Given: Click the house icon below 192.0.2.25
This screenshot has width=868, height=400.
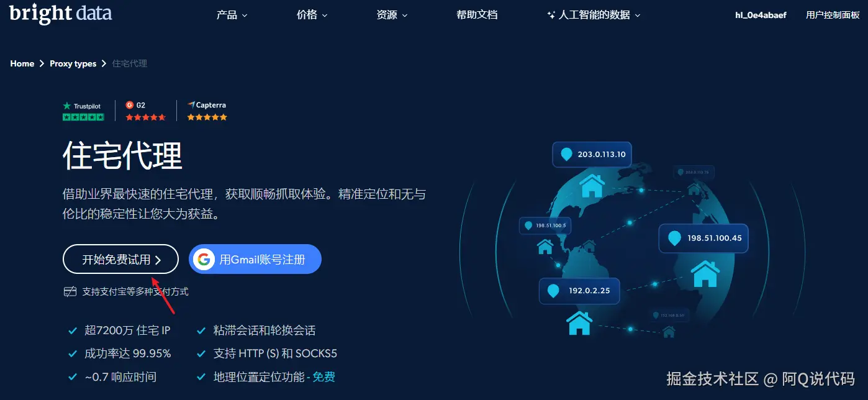Looking at the screenshot, I should (579, 323).
